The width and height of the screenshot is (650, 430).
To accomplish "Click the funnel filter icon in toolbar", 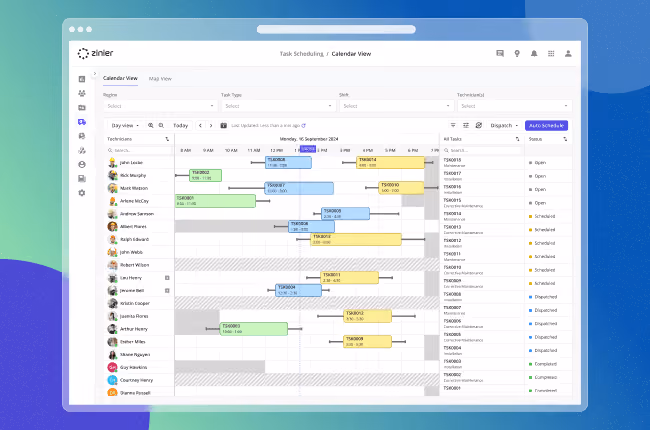I will (453, 125).
